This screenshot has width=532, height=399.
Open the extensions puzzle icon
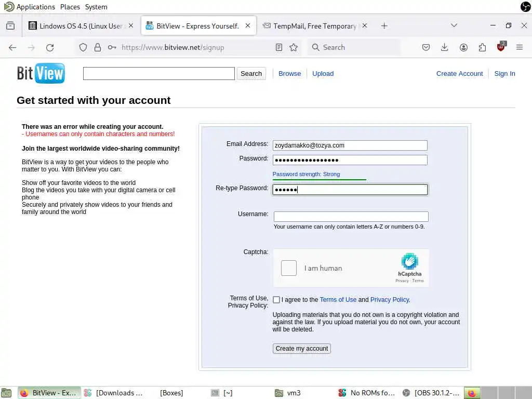tap(482, 47)
